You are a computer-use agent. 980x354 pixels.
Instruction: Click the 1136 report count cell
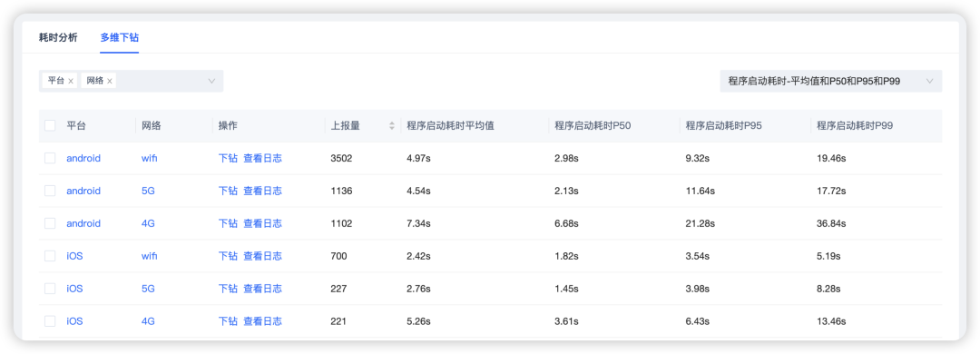341,191
